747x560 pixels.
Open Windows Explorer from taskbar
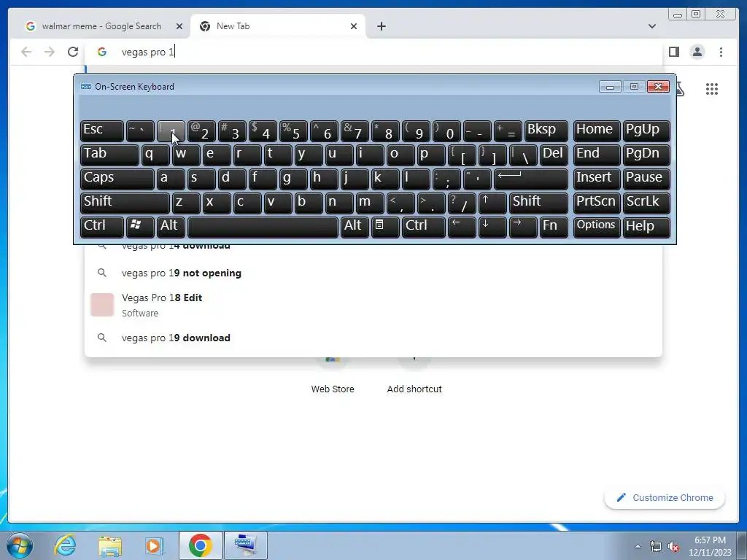pyautogui.click(x=110, y=545)
